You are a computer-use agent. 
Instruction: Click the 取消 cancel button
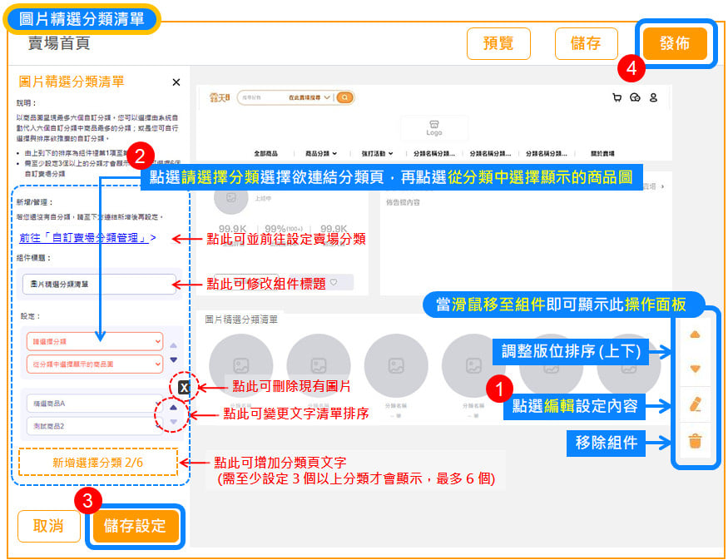(x=49, y=526)
